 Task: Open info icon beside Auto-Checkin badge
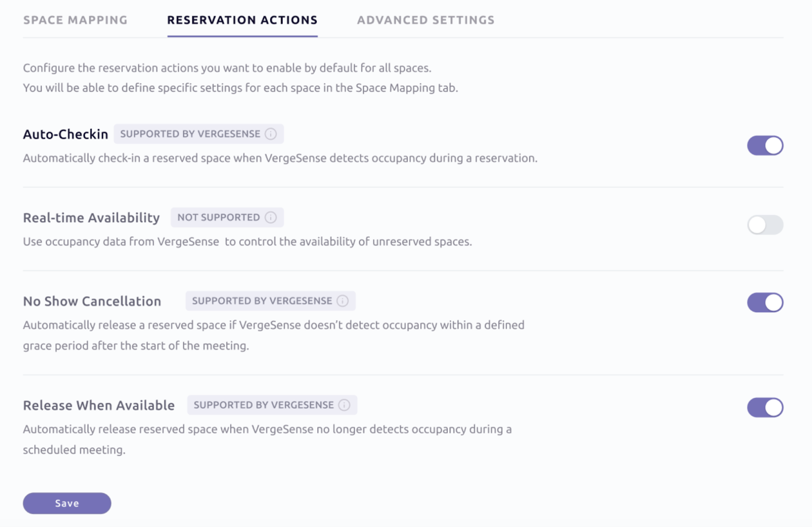click(271, 134)
